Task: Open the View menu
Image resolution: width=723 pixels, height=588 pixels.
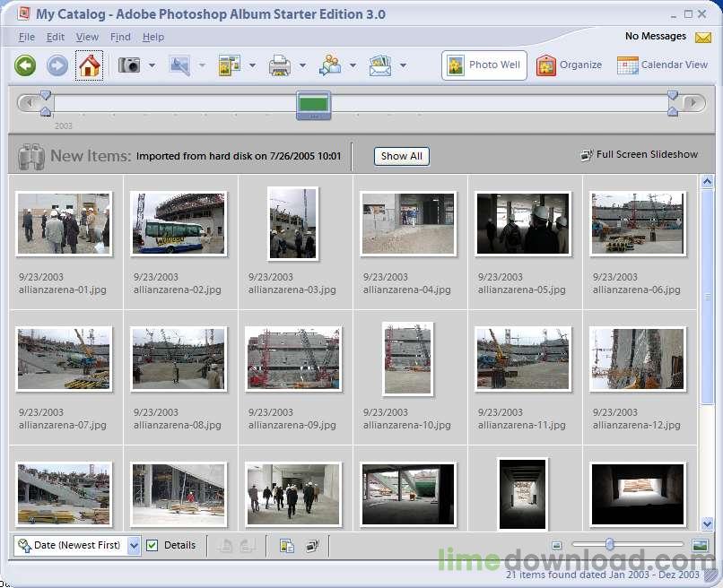Action: 87,37
